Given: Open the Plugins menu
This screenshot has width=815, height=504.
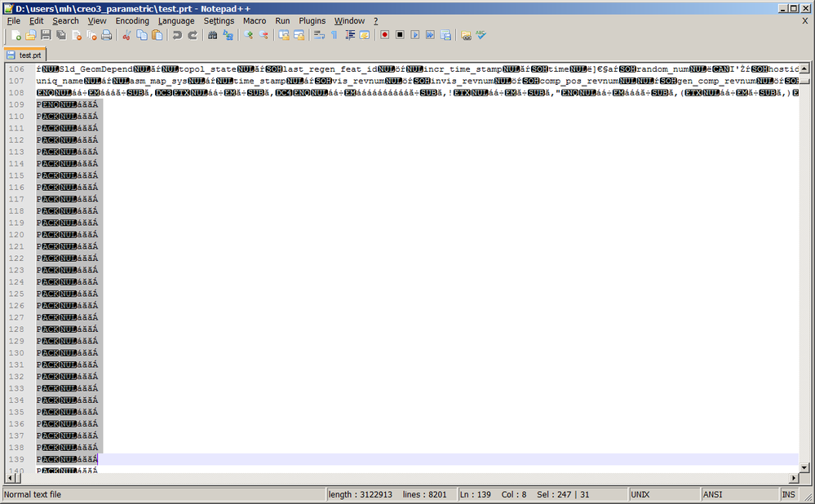Looking at the screenshot, I should 312,20.
